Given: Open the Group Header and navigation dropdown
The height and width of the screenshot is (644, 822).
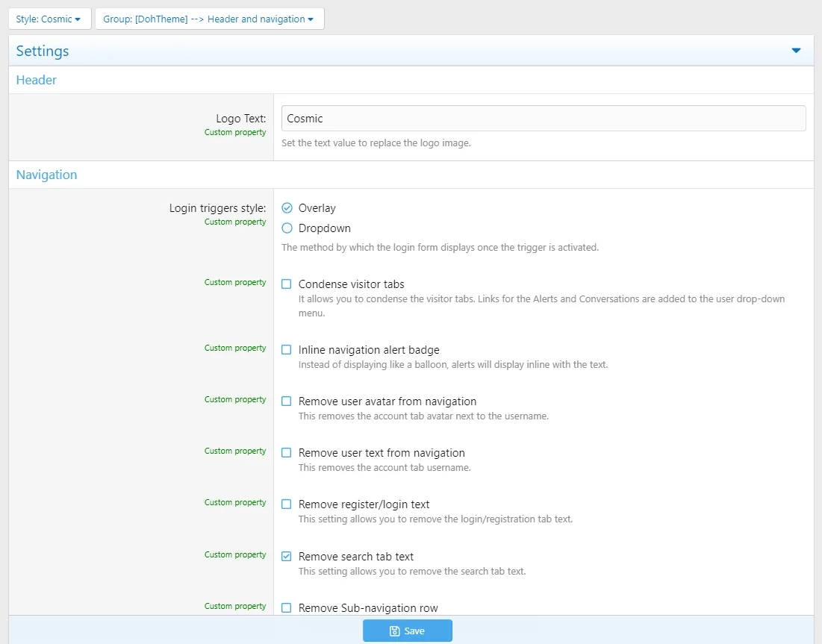Looking at the screenshot, I should pyautogui.click(x=209, y=19).
